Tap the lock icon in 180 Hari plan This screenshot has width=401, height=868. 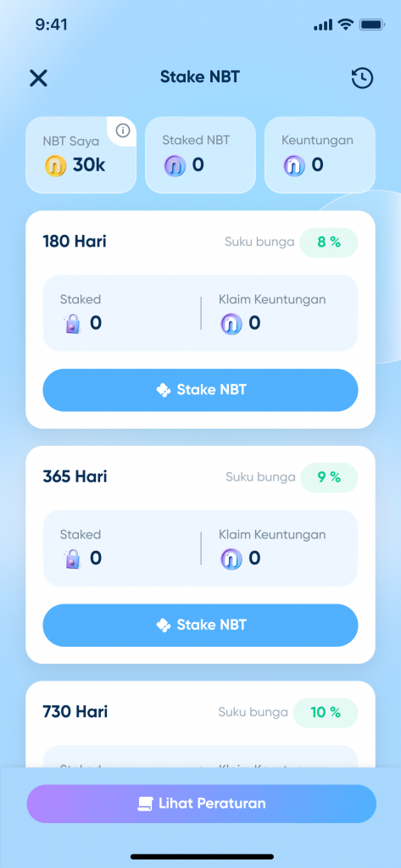coord(73,323)
